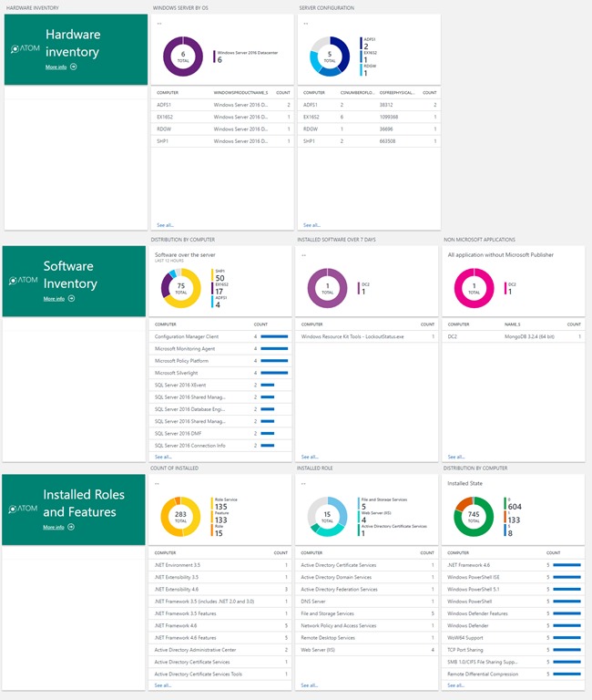Click the TCP Port Sharing row
Screen dimensions: 592x700
513,650
